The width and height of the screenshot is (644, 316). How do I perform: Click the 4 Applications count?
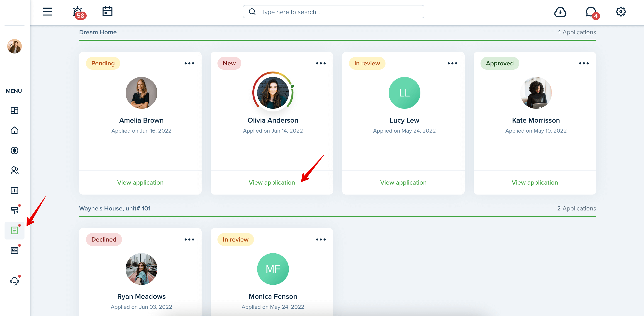[576, 32]
